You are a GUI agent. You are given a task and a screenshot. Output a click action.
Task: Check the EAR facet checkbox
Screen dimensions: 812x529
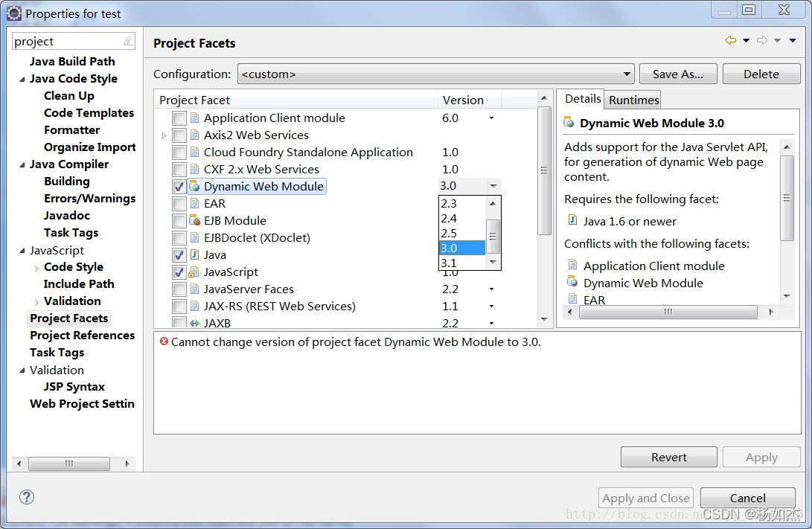click(x=179, y=204)
